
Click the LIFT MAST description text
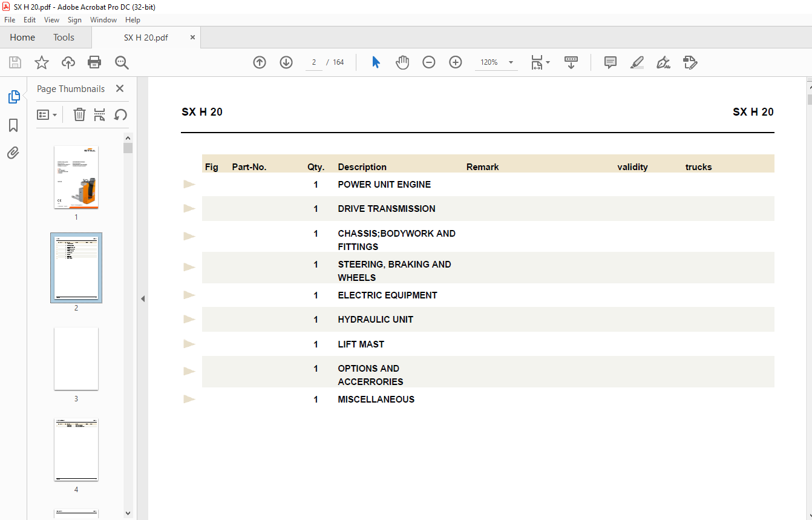(361, 344)
